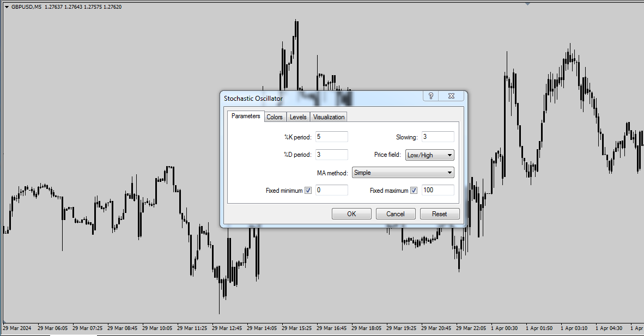The width and height of the screenshot is (644, 336).
Task: Click the 29 Mar 2024 date label
Action: tap(17, 328)
